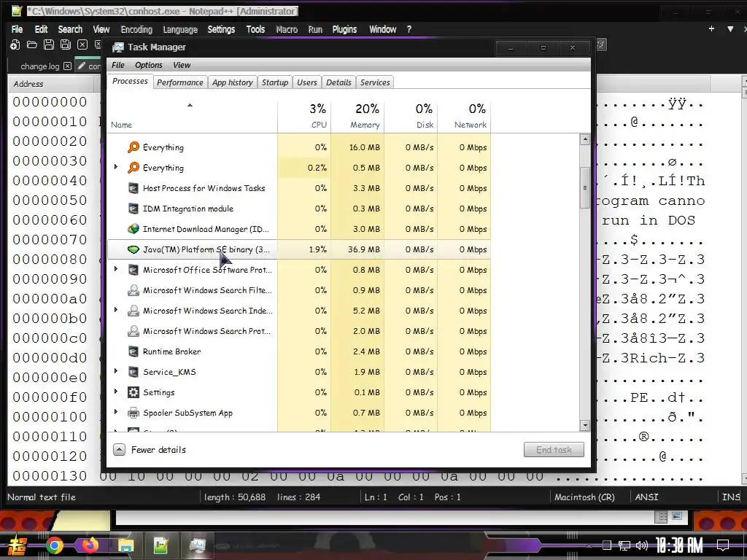Select the change.log tab in Notepad++
This screenshot has width=747, height=560.
(39, 66)
